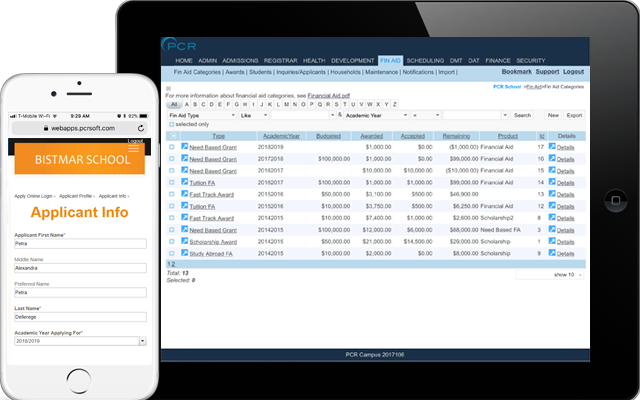Click details icon for row Id 17

click(552, 147)
